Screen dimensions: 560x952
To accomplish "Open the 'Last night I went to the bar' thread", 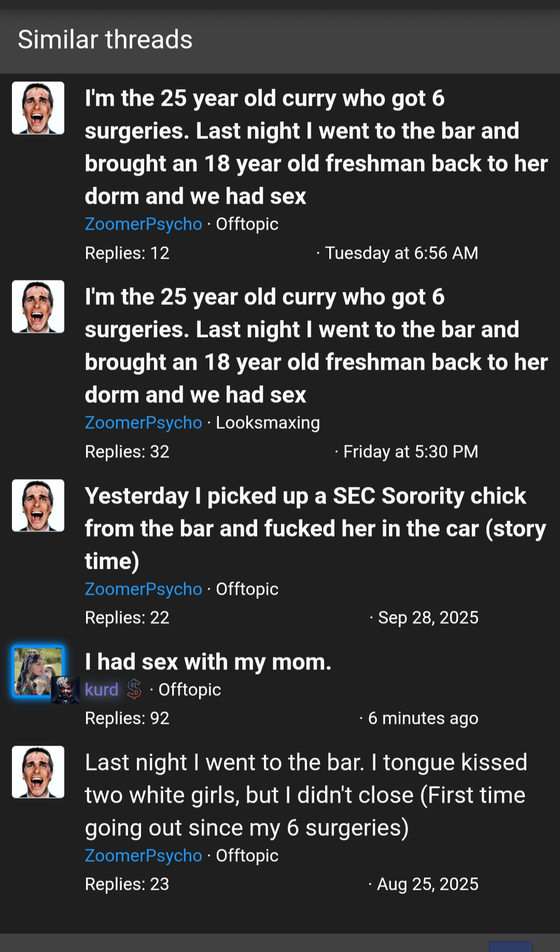I will [306, 795].
